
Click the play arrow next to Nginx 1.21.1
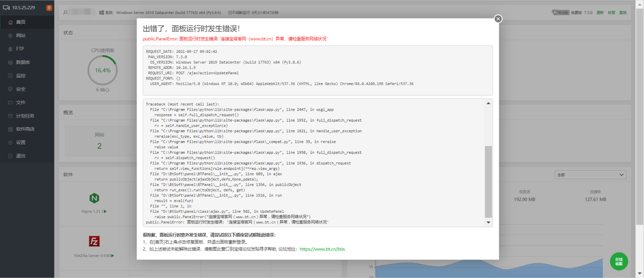pos(105,211)
